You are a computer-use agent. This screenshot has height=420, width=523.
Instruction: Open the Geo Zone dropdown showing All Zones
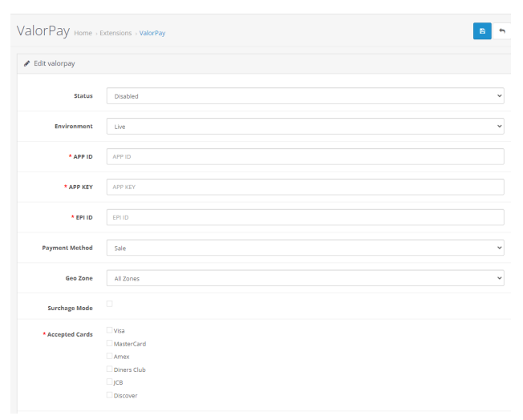305,278
